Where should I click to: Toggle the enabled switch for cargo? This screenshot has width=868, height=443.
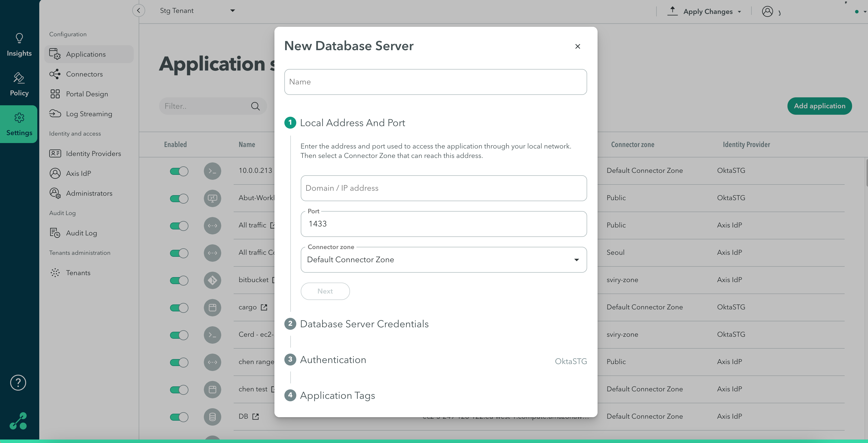[x=179, y=307]
